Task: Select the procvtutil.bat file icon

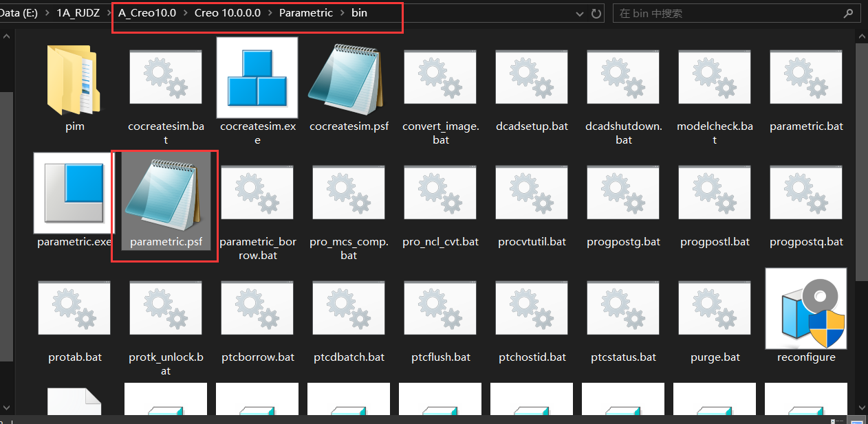Action: pyautogui.click(x=532, y=193)
